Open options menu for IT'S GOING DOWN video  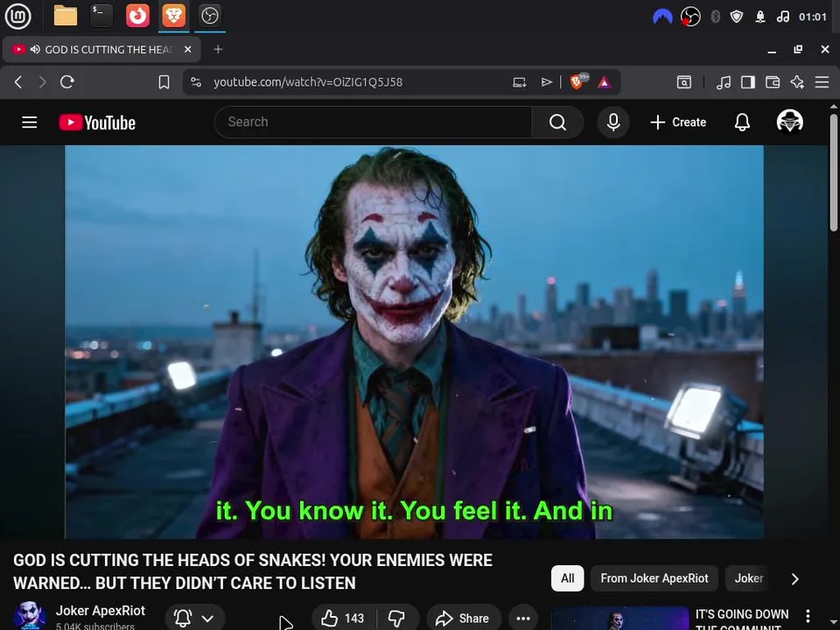click(x=808, y=615)
